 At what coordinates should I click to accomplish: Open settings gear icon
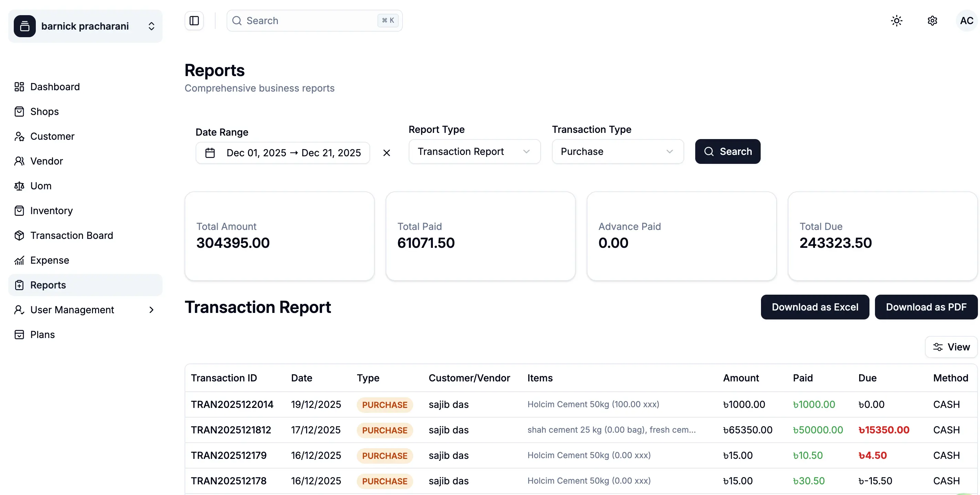(932, 21)
